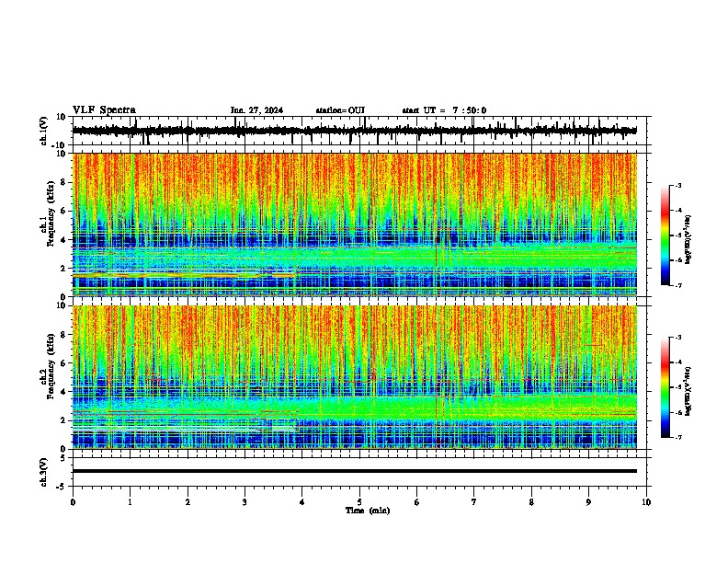Click the "-3" label on ch.1 color bar
The image size is (728, 563).
(677, 185)
